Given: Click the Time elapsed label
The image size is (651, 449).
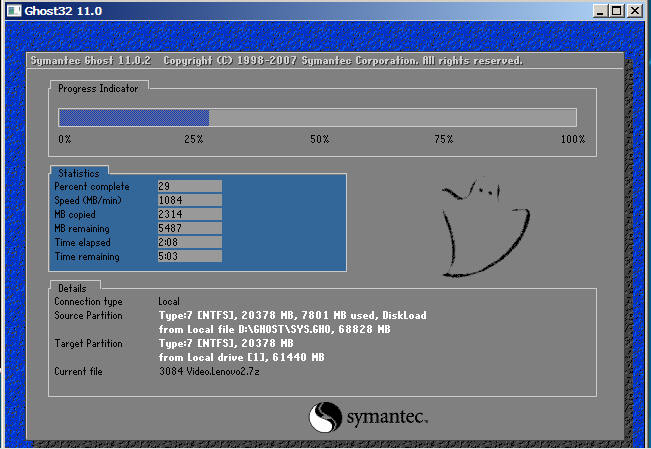Looking at the screenshot, I should 83,243.
